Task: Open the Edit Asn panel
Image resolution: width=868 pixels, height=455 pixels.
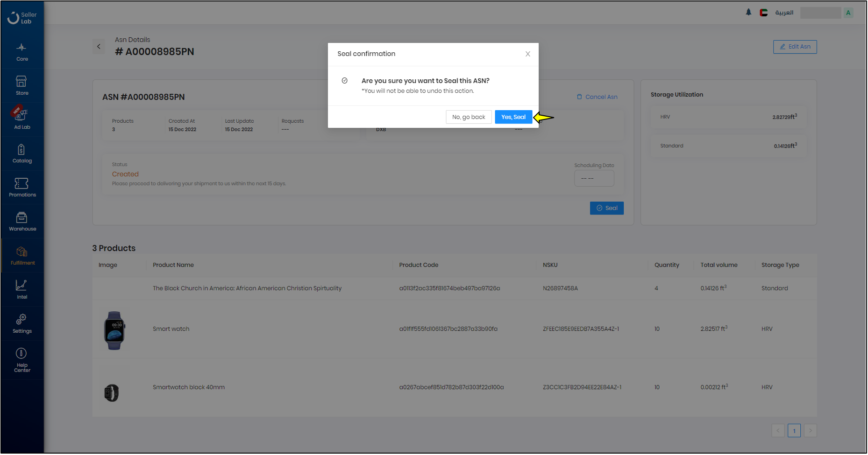Action: pyautogui.click(x=795, y=47)
